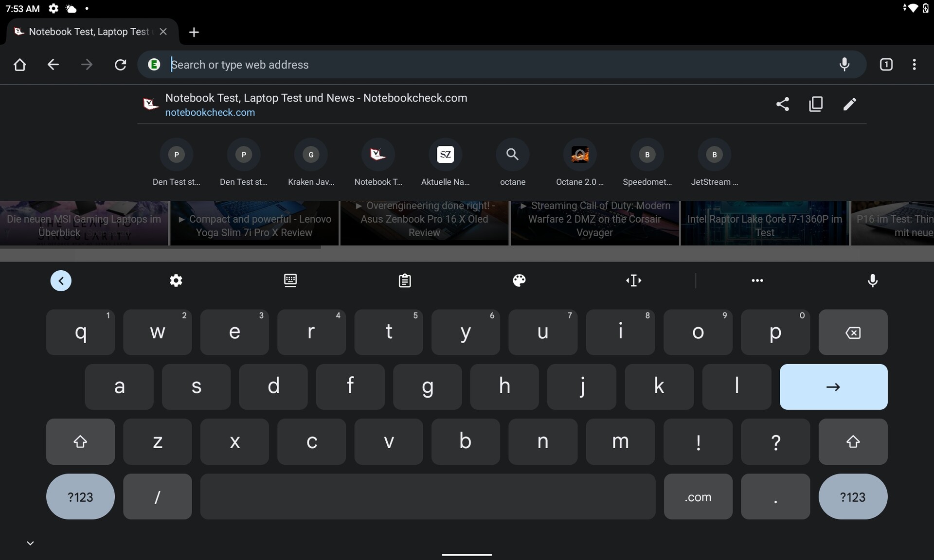Open a new tab with plus button

pos(194,32)
